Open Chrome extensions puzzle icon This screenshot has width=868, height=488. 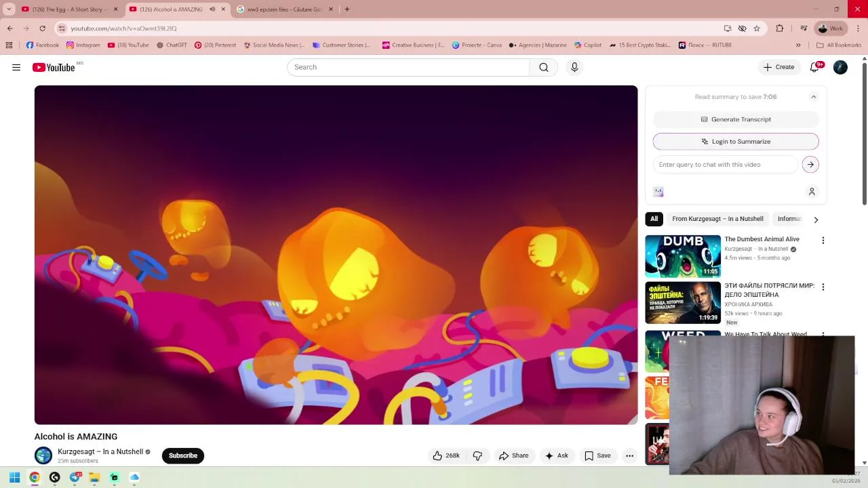780,28
